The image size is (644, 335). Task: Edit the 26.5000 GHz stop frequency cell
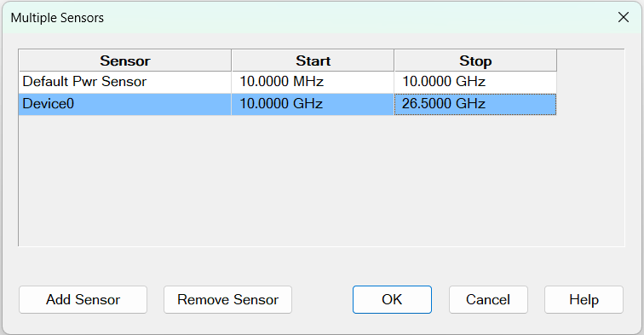pyautogui.click(x=475, y=104)
